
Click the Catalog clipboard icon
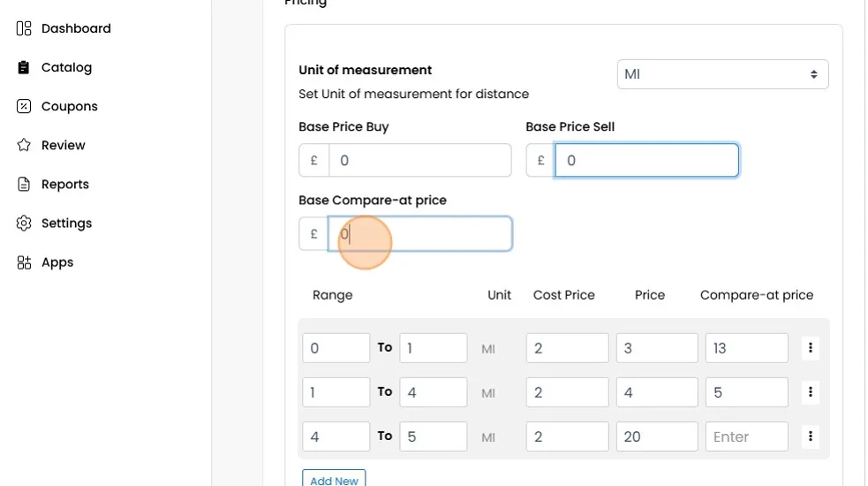pyautogui.click(x=23, y=68)
